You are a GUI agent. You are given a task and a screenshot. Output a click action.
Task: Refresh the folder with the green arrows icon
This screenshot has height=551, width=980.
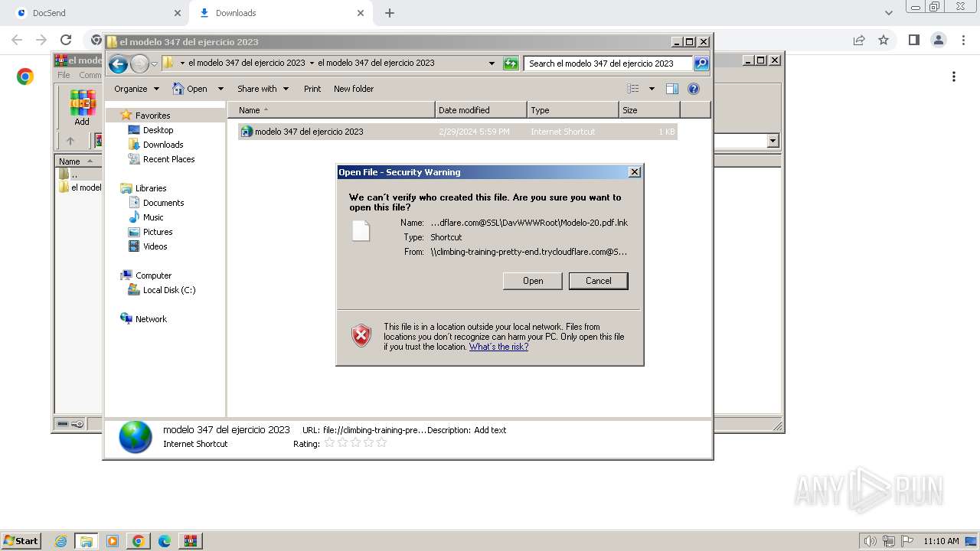pyautogui.click(x=511, y=64)
